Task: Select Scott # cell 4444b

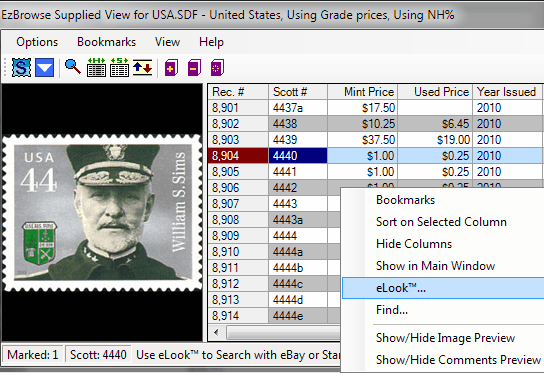Action: (298, 268)
